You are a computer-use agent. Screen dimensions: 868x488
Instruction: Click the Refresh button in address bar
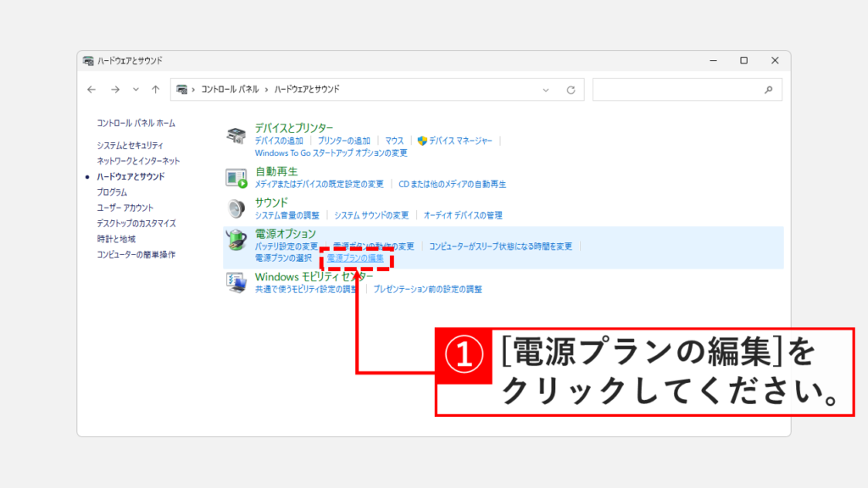[570, 89]
